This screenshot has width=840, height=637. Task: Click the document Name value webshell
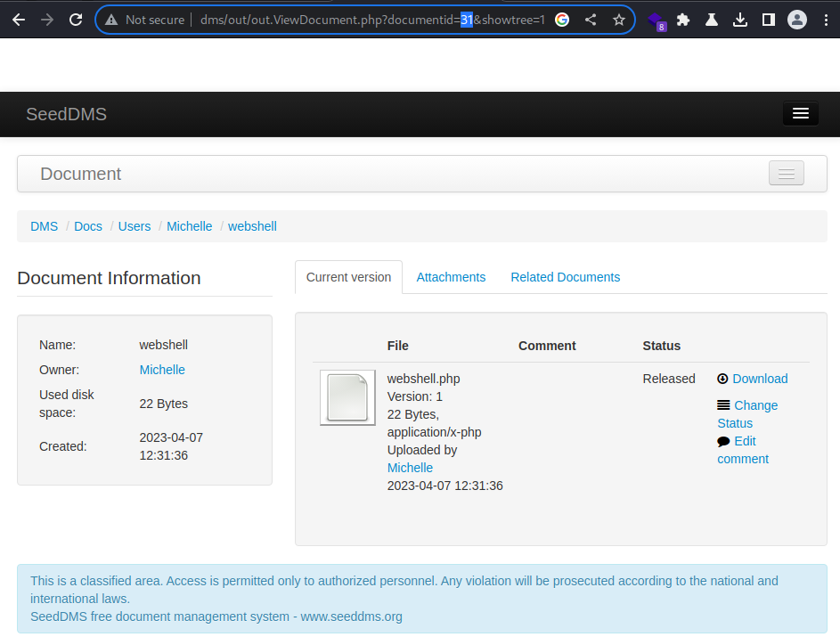163,345
